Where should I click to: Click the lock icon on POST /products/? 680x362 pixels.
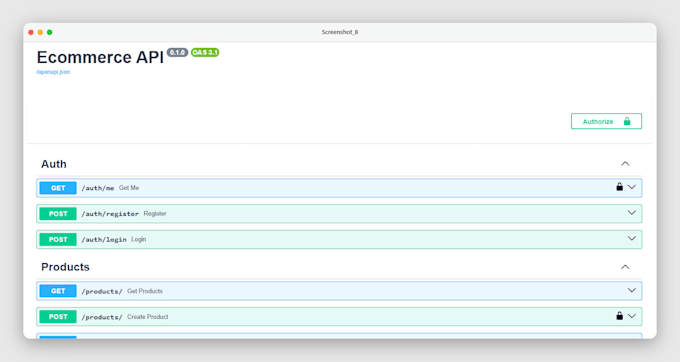pos(619,316)
